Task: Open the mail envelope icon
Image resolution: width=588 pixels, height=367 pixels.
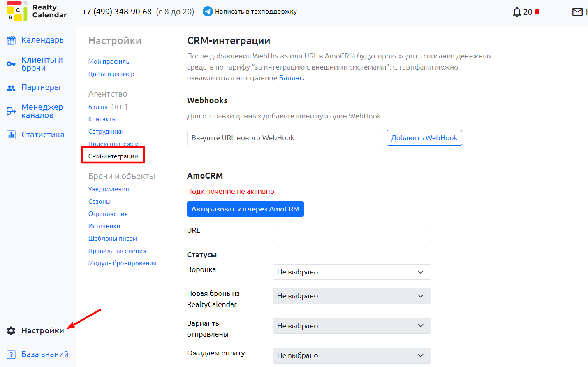Action: [x=577, y=12]
